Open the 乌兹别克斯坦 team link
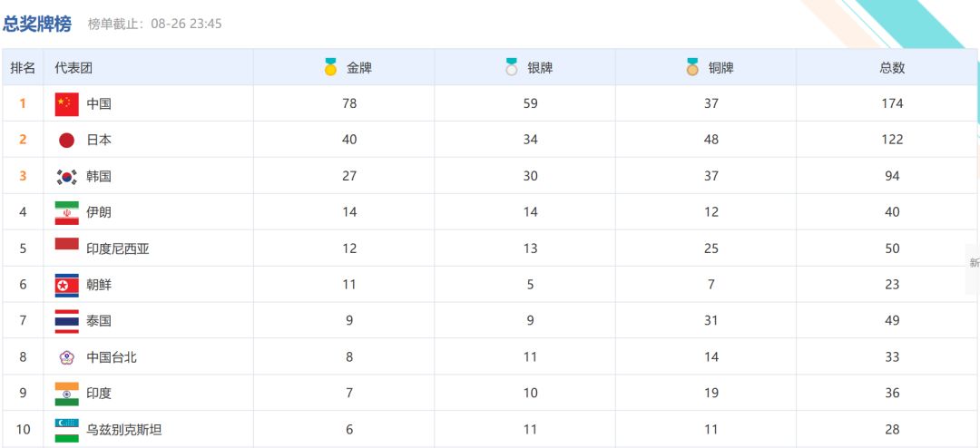Viewport: 980px width, 448px height. (124, 430)
